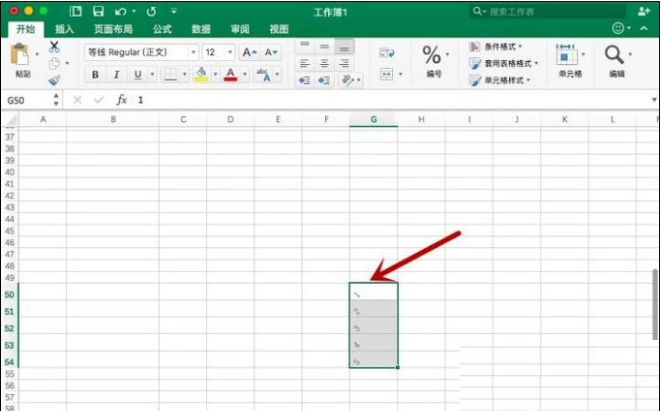
Task: Open Conditional Formatting (条件格式) dropdown
Action: pyautogui.click(x=496, y=46)
